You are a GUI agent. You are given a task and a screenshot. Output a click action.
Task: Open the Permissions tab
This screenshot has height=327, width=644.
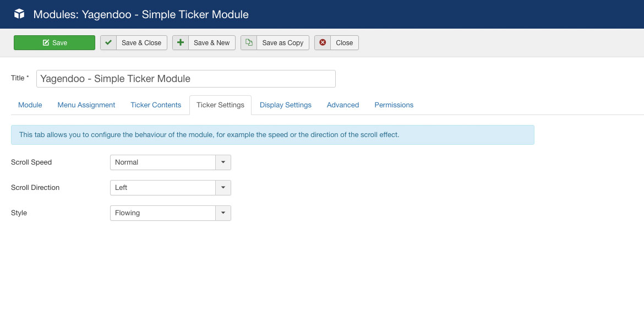pyautogui.click(x=394, y=105)
